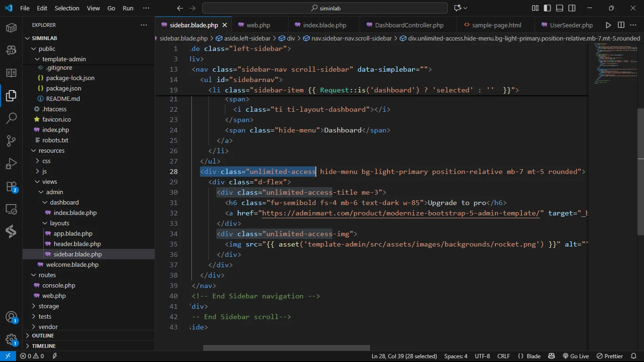Switch to the DashboardController.php tab

click(409, 25)
